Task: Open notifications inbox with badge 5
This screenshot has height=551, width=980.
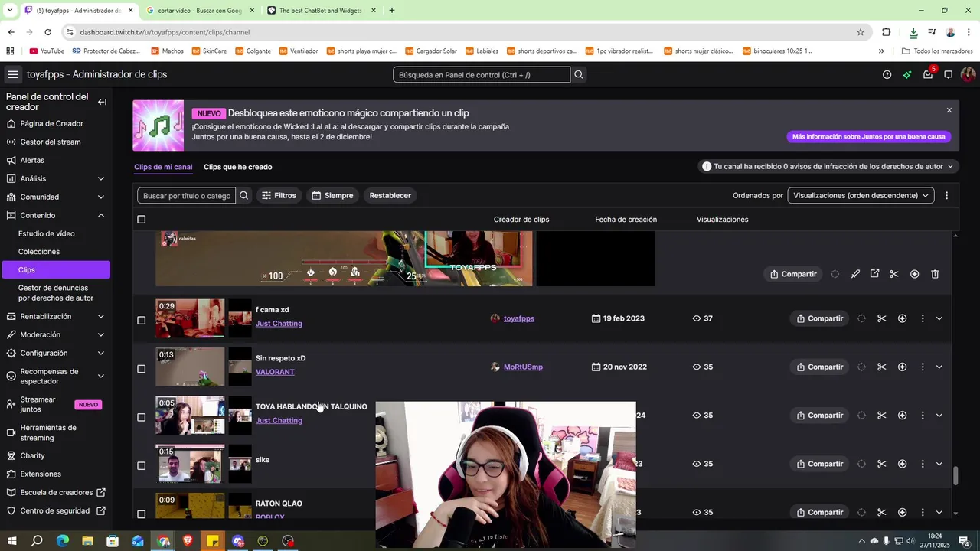Action: pyautogui.click(x=928, y=74)
